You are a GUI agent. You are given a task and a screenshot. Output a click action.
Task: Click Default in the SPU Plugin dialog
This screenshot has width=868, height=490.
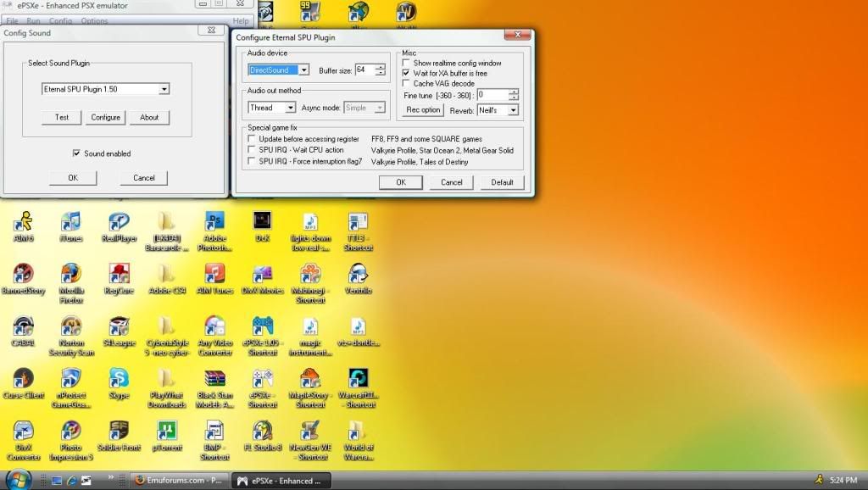pyautogui.click(x=502, y=182)
